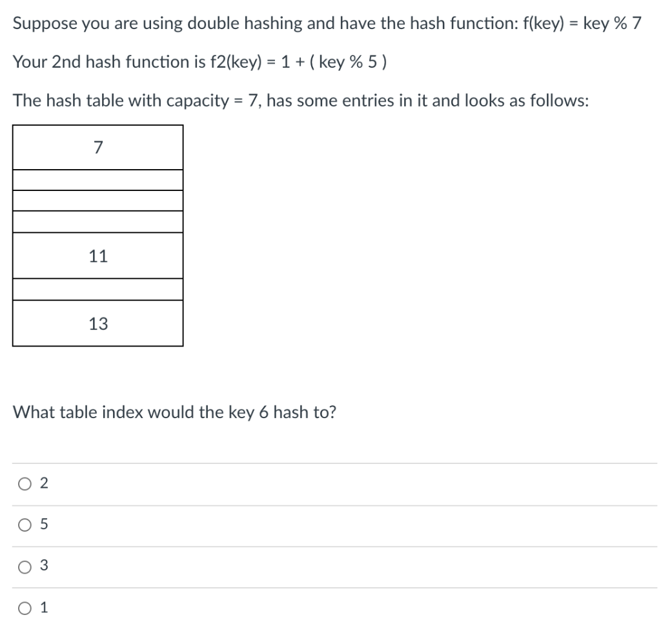The width and height of the screenshot is (661, 644).
Task: Click the f(key) = key % 7 formula
Action: coord(582,24)
